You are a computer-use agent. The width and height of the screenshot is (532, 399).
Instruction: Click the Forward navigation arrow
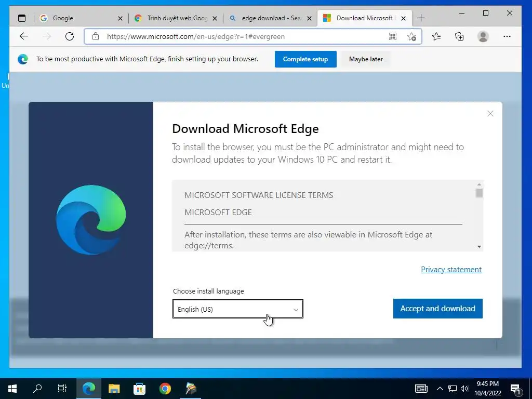coord(47,36)
